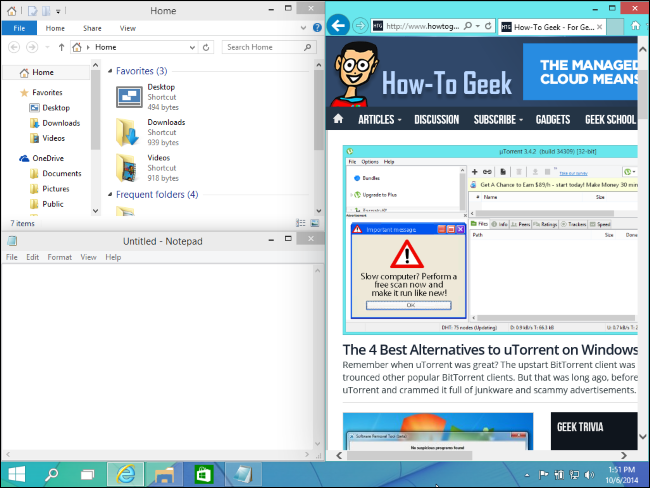Collapse the Favorites (3) group
The image size is (650, 488).
pos(109,71)
